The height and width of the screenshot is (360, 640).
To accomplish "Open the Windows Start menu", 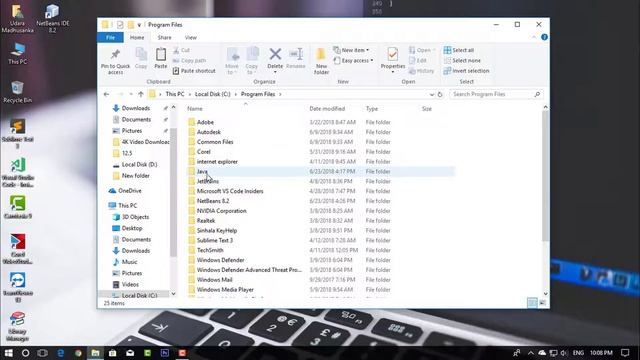I will (8, 353).
